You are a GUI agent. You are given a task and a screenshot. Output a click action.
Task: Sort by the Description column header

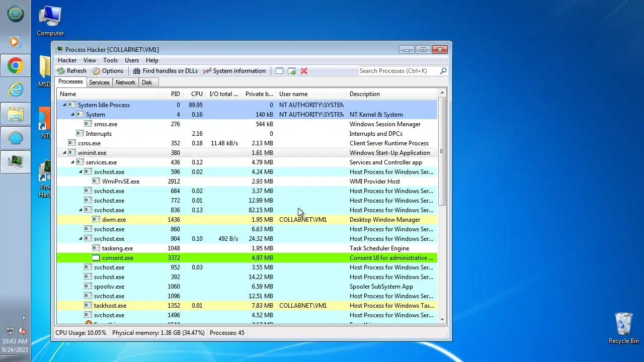click(x=392, y=94)
